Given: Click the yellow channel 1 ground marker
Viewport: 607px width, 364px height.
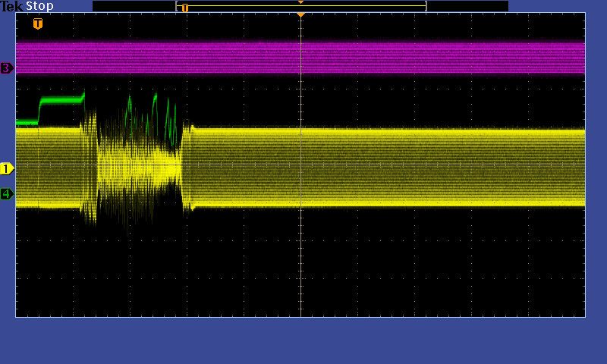Looking at the screenshot, I should pyautogui.click(x=7, y=168).
